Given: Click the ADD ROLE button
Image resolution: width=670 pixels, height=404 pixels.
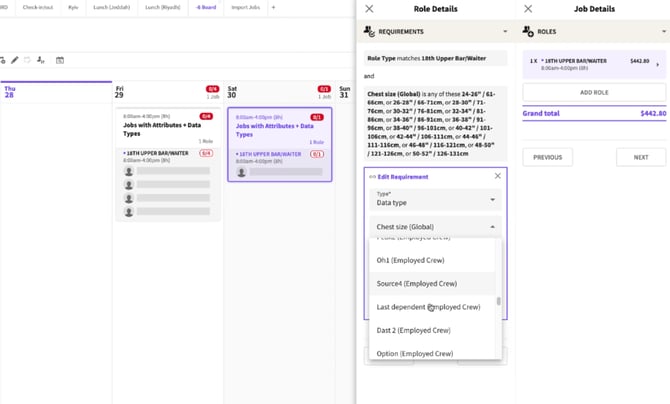Looking at the screenshot, I should coord(594,92).
